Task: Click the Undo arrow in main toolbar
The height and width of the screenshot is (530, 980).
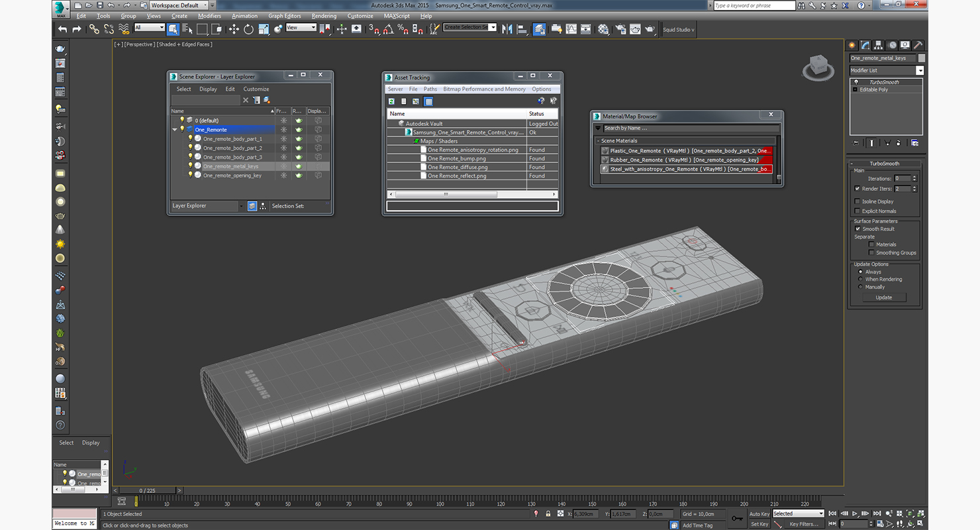Action: (x=62, y=29)
